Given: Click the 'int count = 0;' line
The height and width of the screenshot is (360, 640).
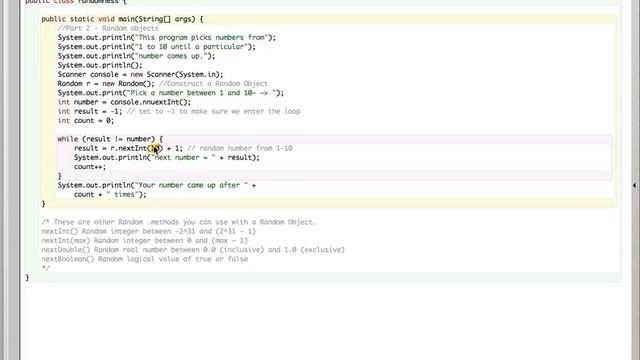Looking at the screenshot, I should [86, 121].
